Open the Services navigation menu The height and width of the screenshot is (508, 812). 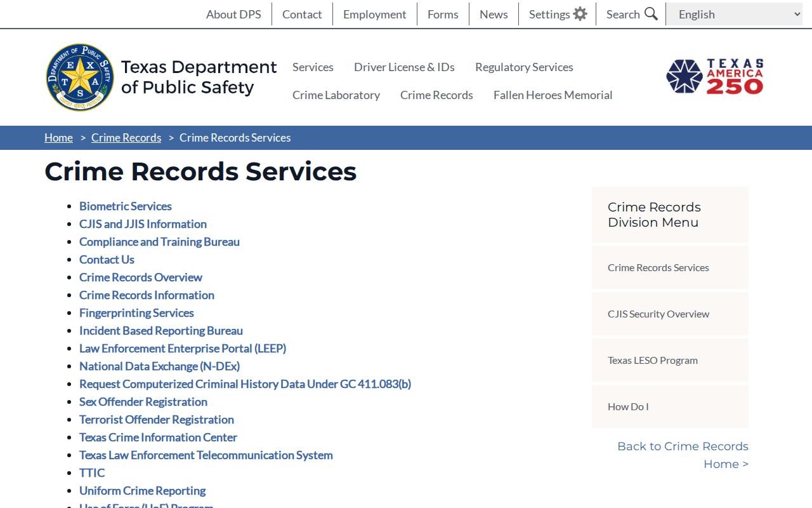[x=313, y=67]
